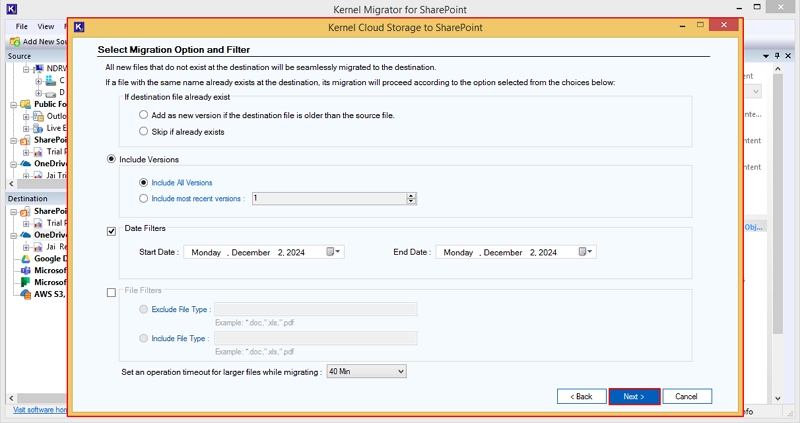The image size is (800, 423).
Task: Click the Exclude File Type text field
Action: (315, 309)
